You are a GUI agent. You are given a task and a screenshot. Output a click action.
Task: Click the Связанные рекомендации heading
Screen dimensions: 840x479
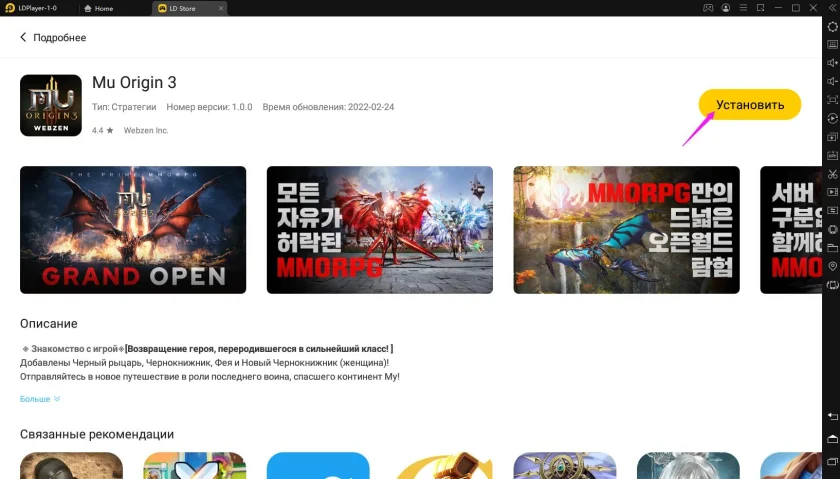97,434
